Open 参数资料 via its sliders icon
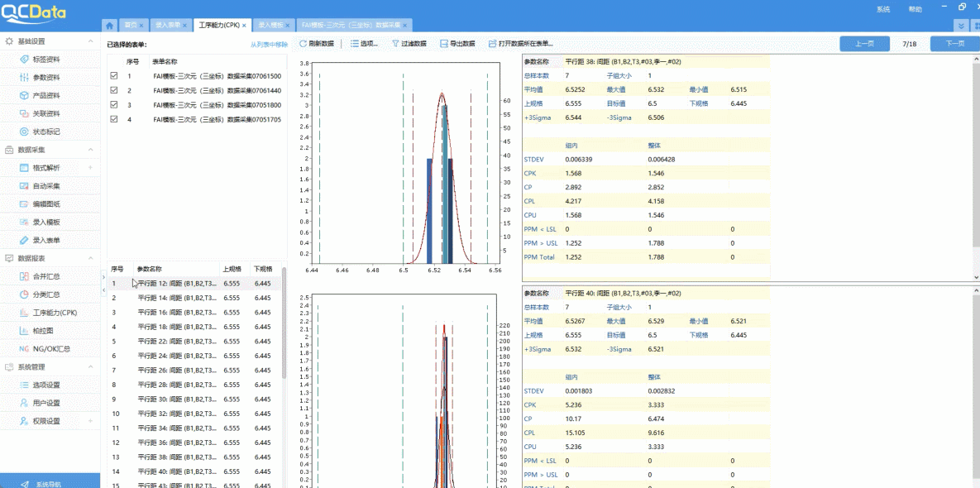Image resolution: width=980 pixels, height=488 pixels. tap(25, 78)
